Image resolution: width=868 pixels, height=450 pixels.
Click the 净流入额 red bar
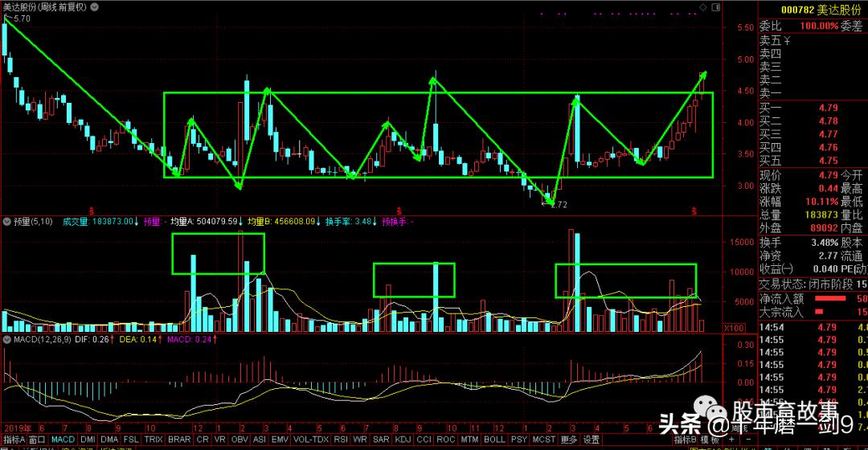[x=830, y=299]
